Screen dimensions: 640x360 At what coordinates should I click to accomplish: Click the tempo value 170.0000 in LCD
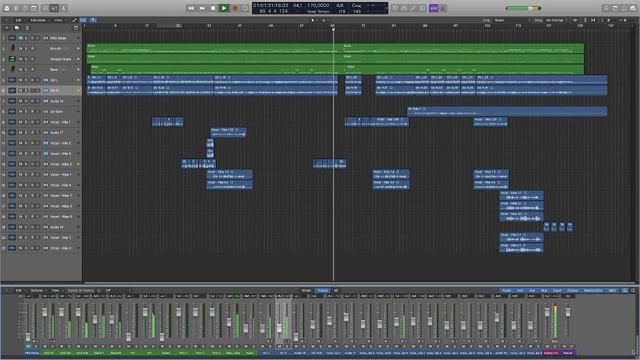[x=318, y=5]
